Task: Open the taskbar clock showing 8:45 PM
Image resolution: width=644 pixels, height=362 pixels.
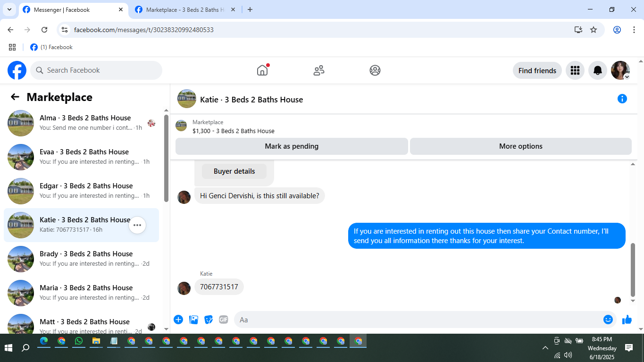Action: [x=602, y=348]
